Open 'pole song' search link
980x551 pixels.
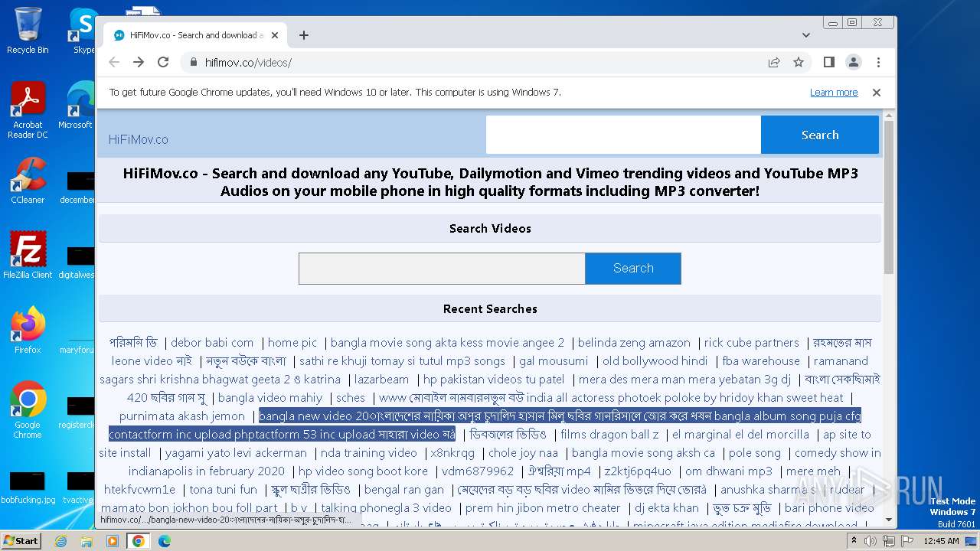click(x=755, y=453)
